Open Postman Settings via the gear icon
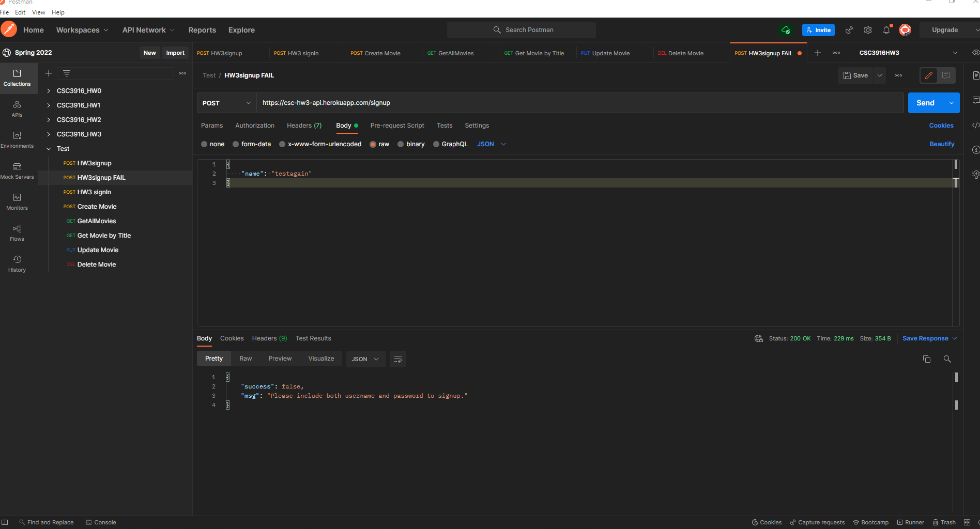980x529 pixels. tap(868, 30)
